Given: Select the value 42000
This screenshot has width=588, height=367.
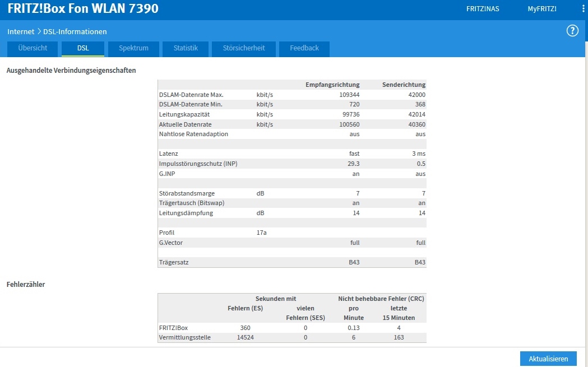Looking at the screenshot, I should (x=417, y=95).
